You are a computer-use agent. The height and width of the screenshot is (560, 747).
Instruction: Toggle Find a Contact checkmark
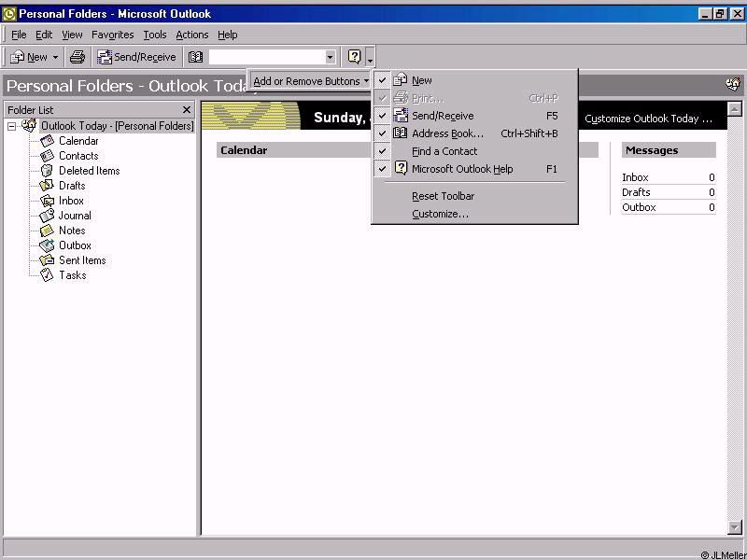383,151
